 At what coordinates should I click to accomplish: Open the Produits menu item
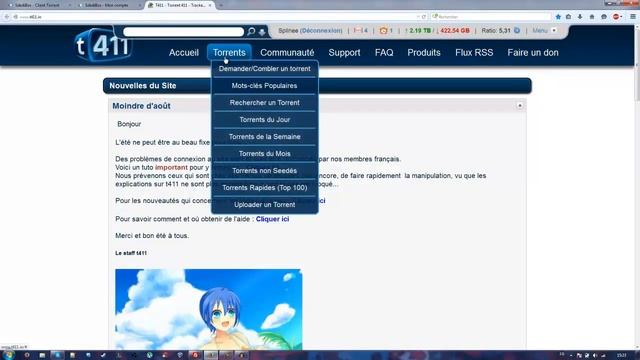tap(424, 53)
